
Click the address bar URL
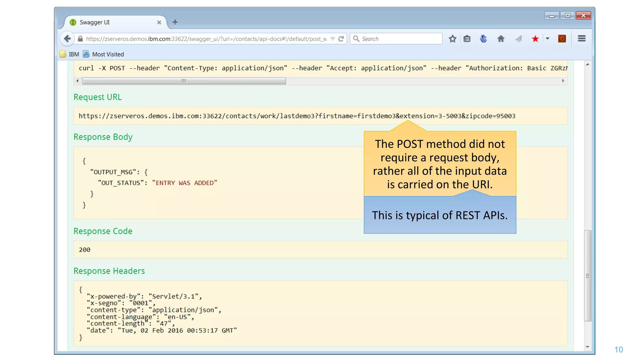[x=206, y=39]
